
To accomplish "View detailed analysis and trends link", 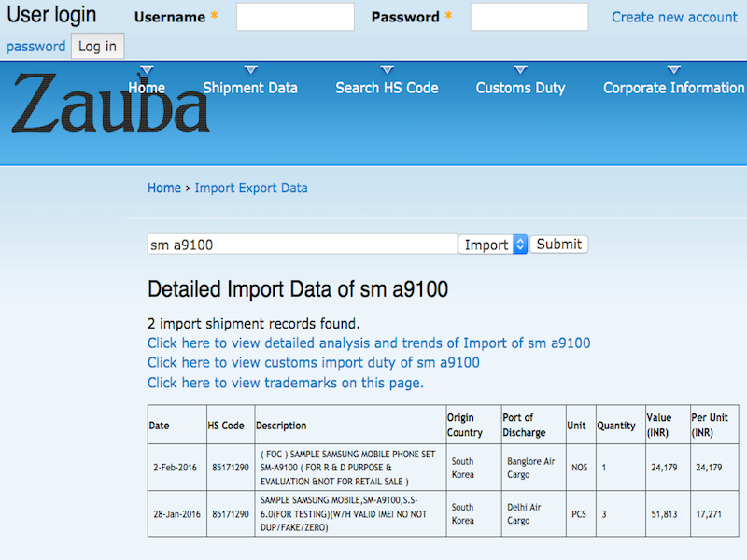I will coord(369,343).
